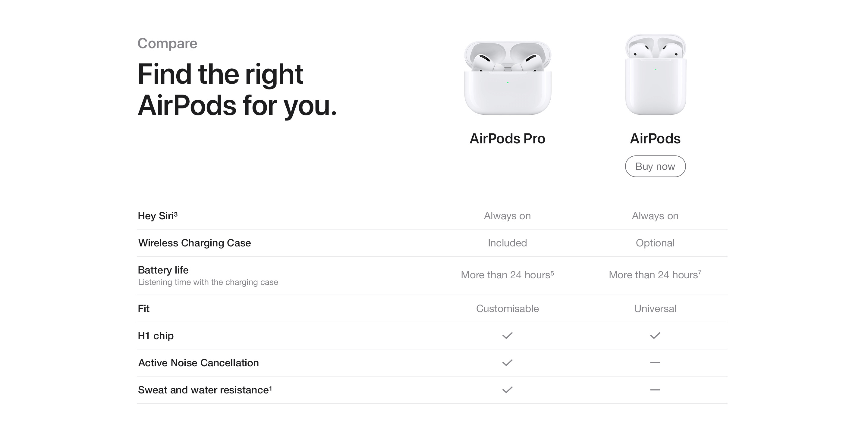Viewport: 868px width, 441px height.
Task: Click the H1 chip checkmark for AirPods
Action: pyautogui.click(x=655, y=336)
